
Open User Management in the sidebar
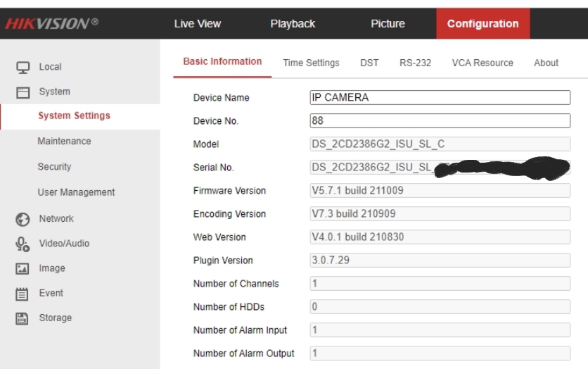76,192
